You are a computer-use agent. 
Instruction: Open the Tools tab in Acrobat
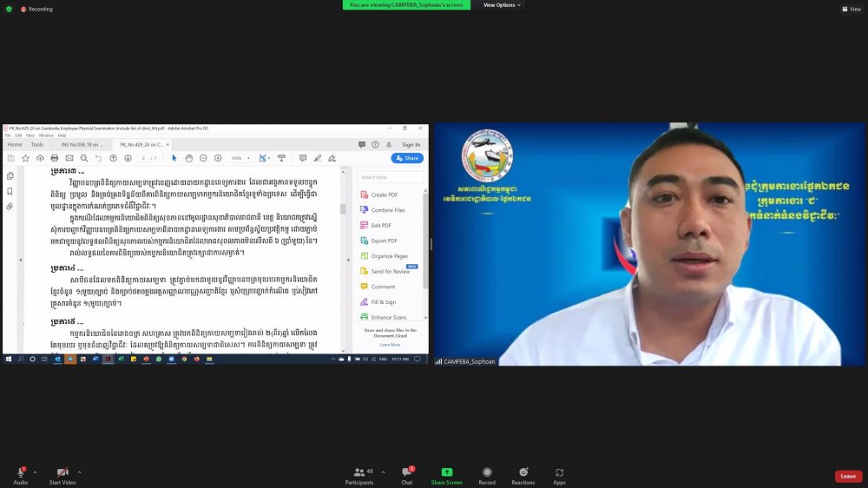37,144
